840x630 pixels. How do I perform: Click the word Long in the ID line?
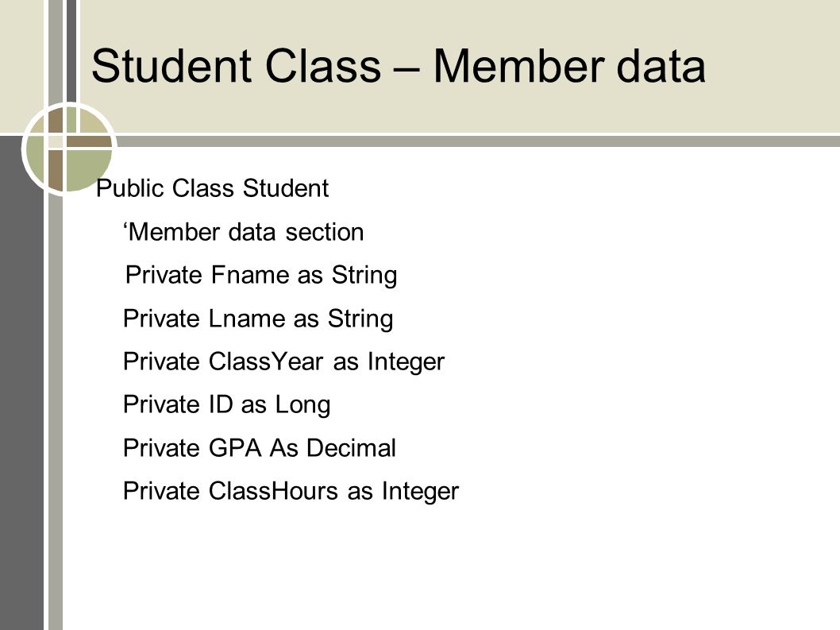302,405
